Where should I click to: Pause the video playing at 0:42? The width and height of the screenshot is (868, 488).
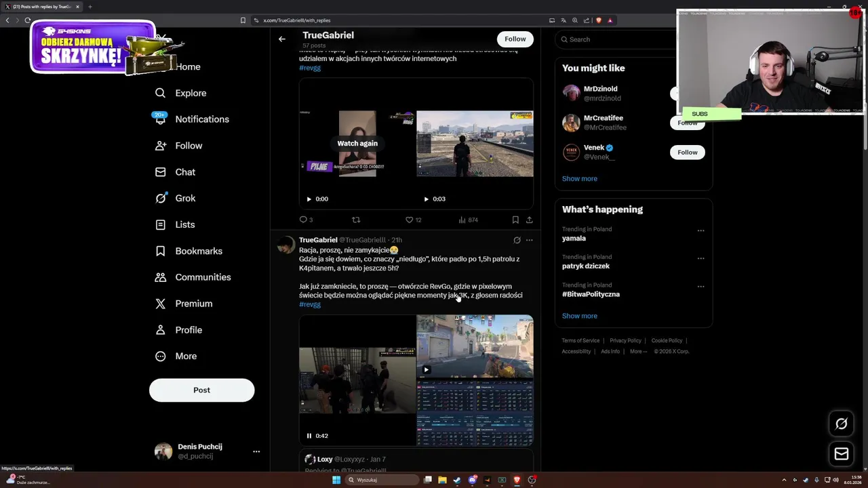[x=309, y=436]
